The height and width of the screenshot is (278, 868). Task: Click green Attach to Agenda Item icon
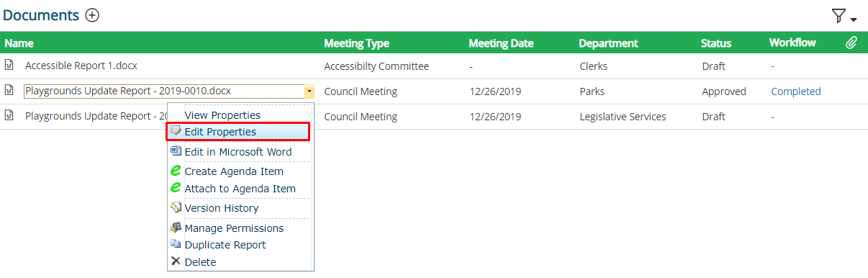pos(176,188)
